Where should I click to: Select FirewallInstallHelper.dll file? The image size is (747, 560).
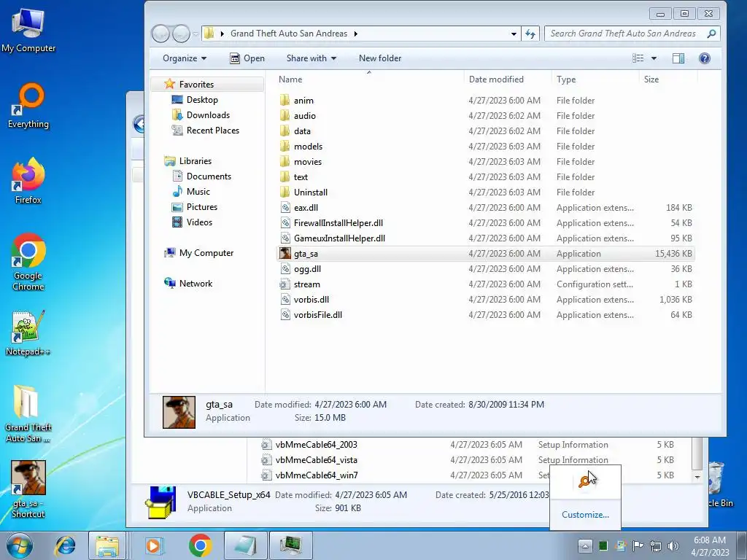(x=486, y=223)
